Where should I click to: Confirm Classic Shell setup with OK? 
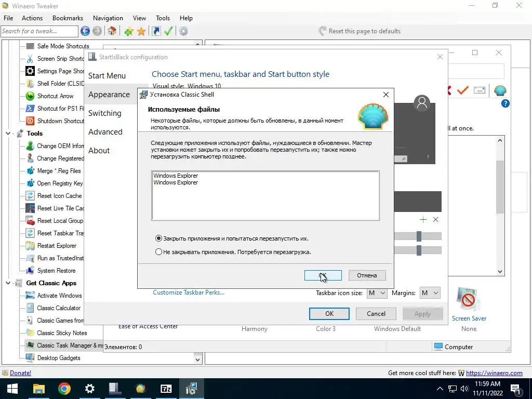pos(323,275)
